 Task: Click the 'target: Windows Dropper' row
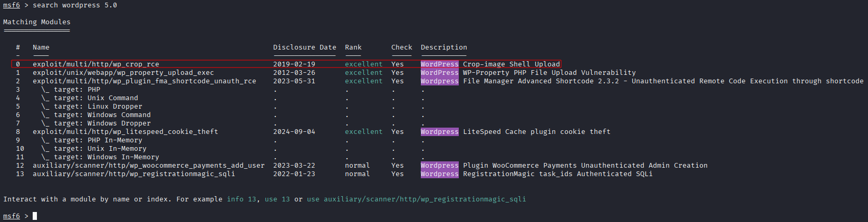point(96,123)
